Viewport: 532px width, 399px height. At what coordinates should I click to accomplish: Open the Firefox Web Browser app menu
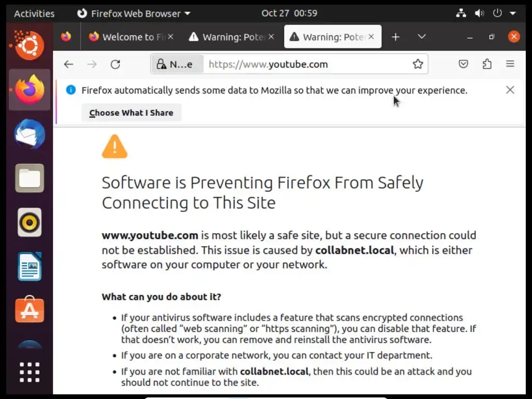[134, 14]
